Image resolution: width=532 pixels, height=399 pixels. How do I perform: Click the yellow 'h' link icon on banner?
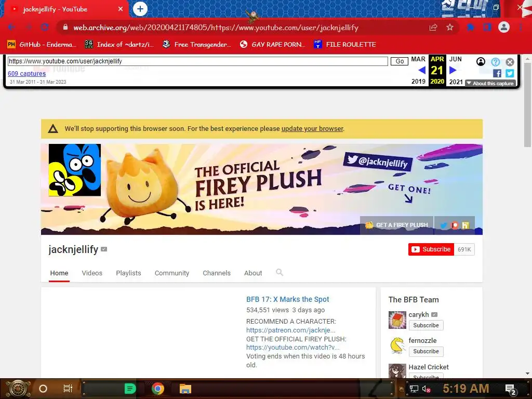pyautogui.click(x=465, y=225)
